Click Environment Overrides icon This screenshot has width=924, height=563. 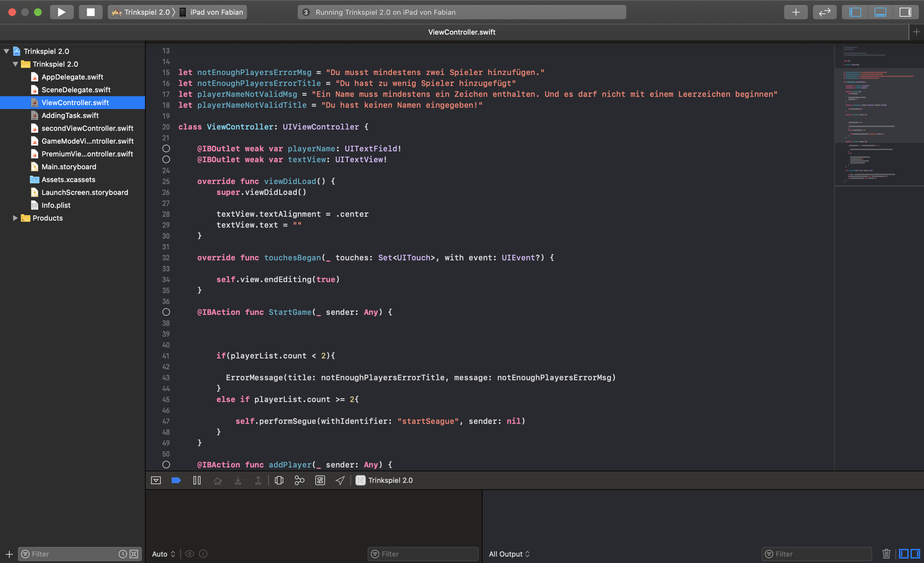[320, 480]
